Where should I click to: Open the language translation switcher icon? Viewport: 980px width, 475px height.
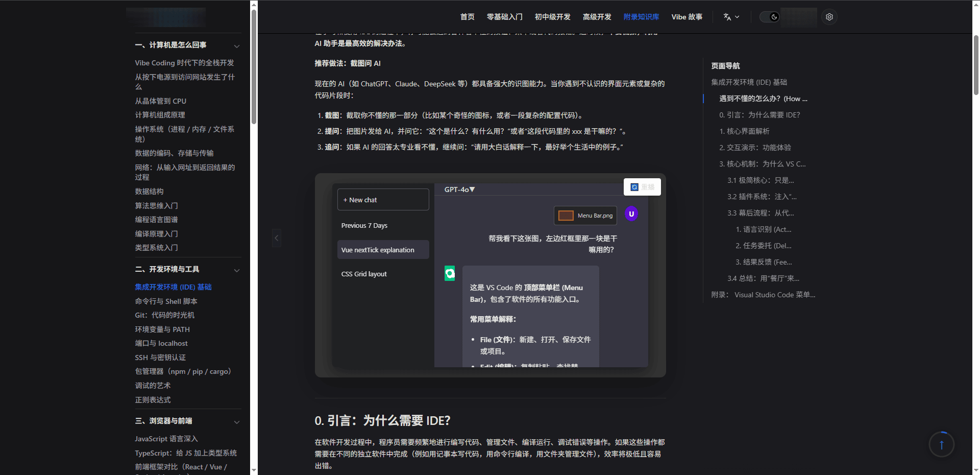[731, 17]
